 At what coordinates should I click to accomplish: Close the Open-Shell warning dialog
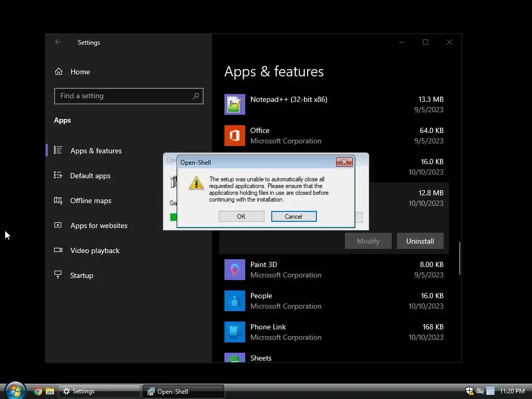pos(344,162)
